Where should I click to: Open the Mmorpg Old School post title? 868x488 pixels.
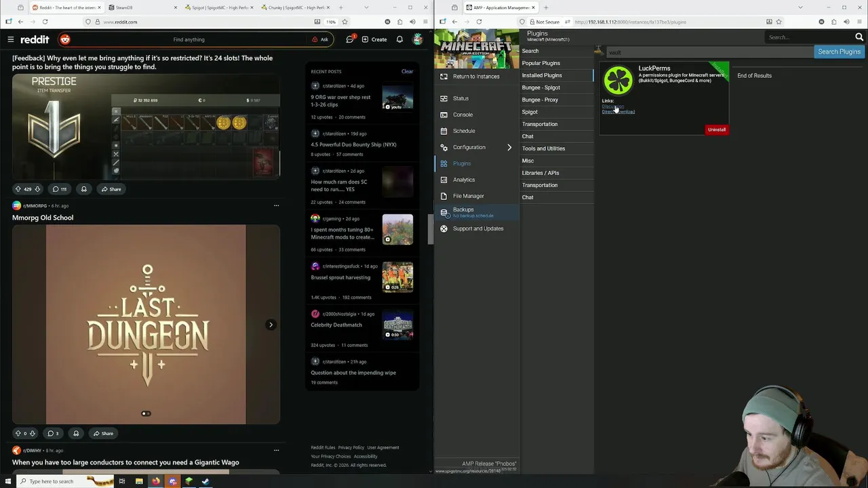click(x=43, y=218)
